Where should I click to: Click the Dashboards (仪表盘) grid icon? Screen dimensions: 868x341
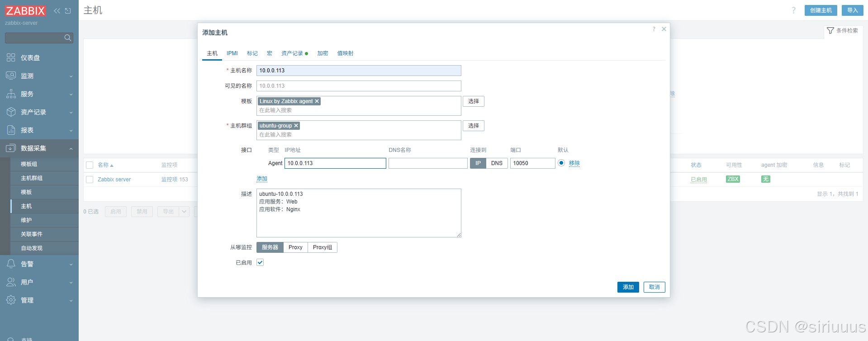coord(11,57)
